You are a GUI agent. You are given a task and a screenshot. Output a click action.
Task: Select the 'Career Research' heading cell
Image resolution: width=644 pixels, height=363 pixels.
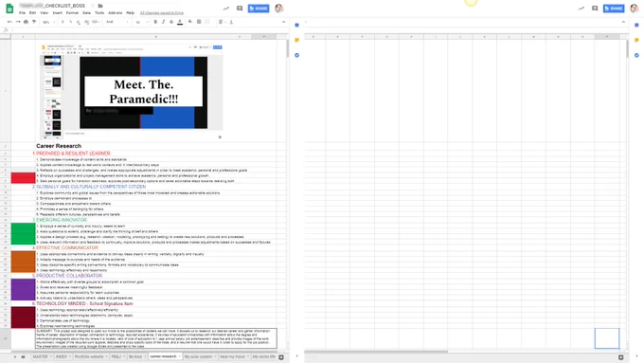click(59, 146)
